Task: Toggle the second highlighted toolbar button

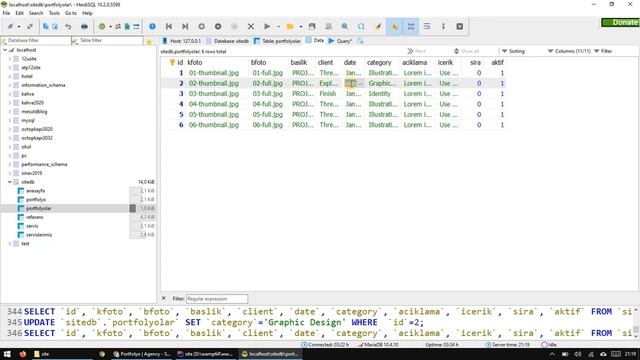Action: pyautogui.click(x=411, y=27)
